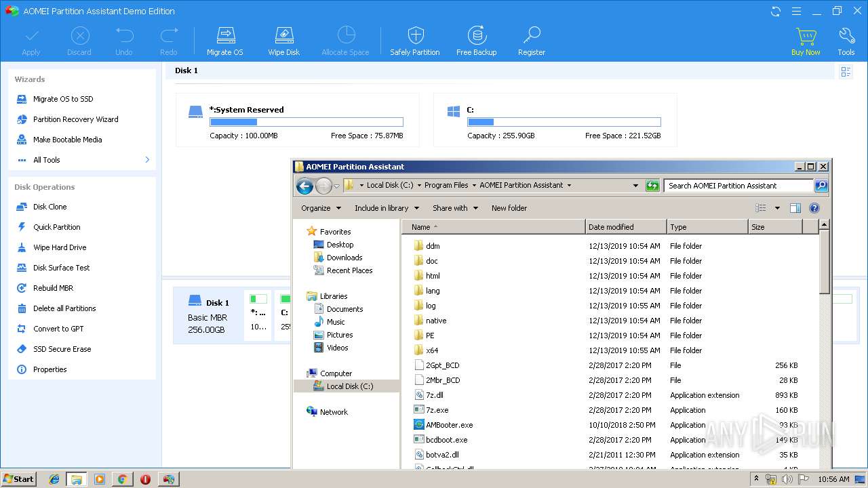
Task: Open Downloads in navigation pane
Action: [x=338, y=258]
